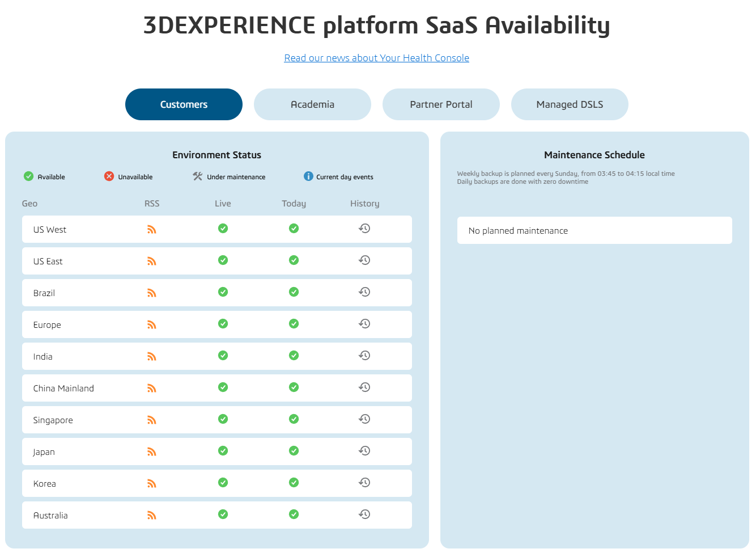View history for US East
The width and height of the screenshot is (756, 557).
pyautogui.click(x=364, y=260)
